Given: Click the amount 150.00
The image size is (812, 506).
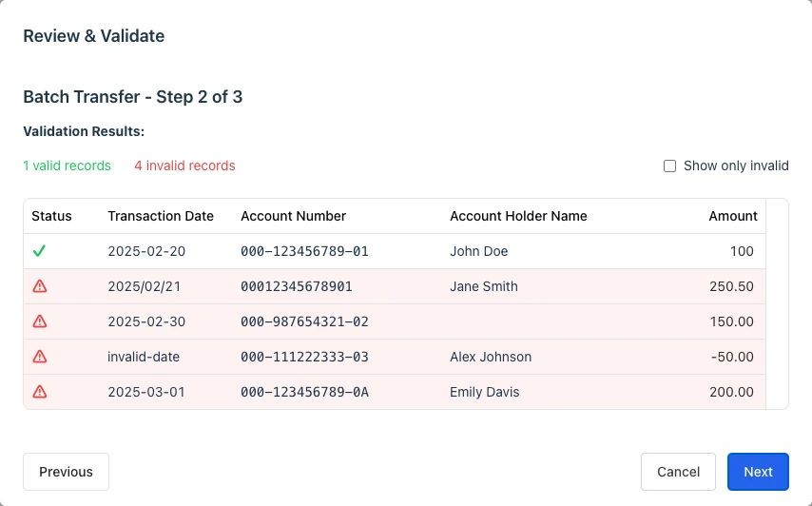Looking at the screenshot, I should [x=732, y=321].
